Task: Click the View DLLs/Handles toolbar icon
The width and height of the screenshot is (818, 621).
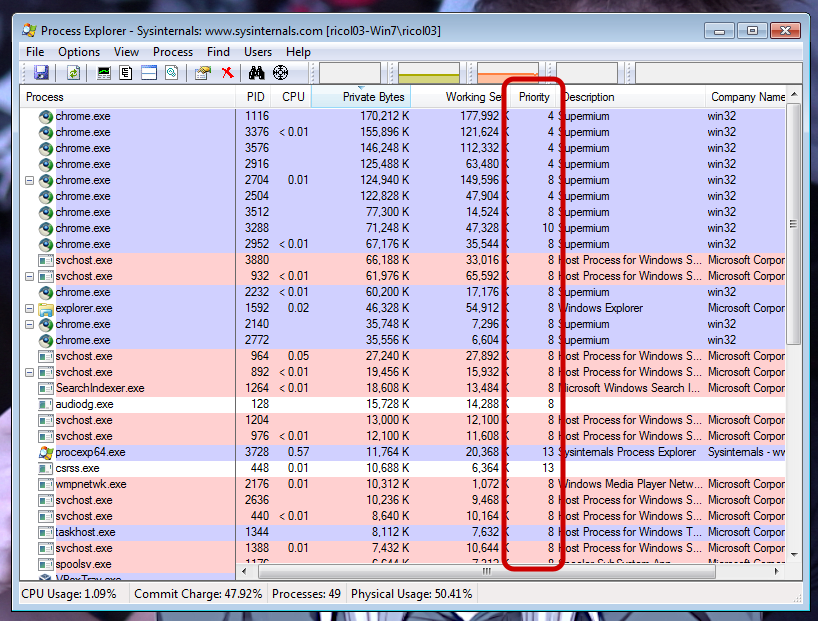Action: [x=172, y=73]
